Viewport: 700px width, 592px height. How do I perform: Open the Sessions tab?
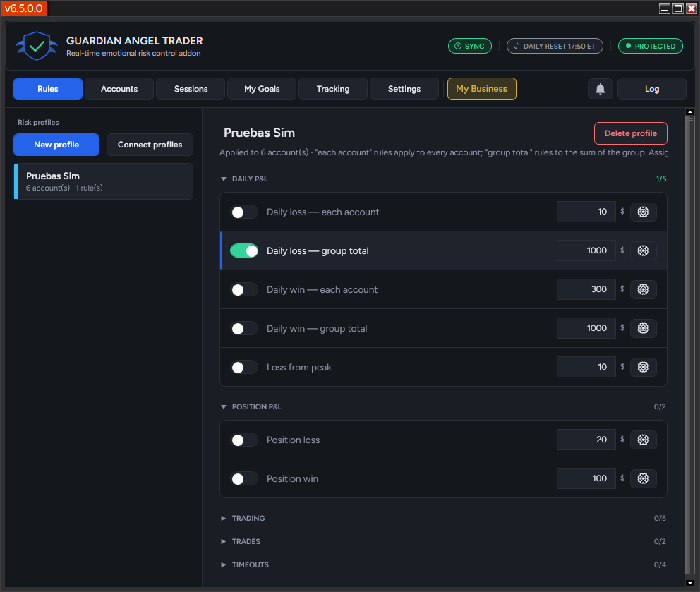click(191, 89)
